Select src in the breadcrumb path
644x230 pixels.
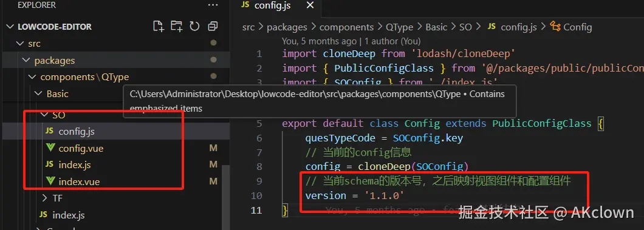pyautogui.click(x=248, y=27)
